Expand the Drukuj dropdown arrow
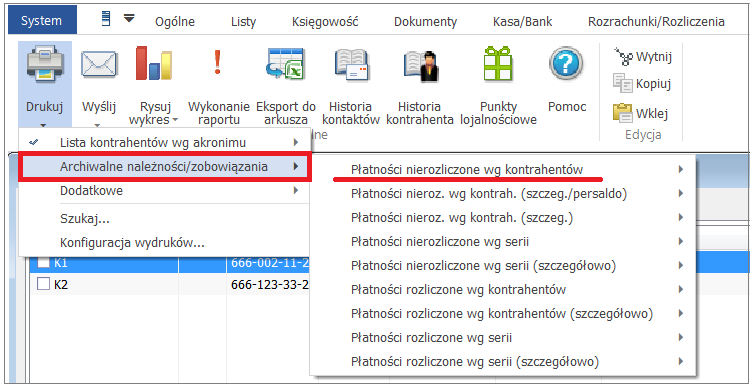The width and height of the screenshot is (753, 389). click(43, 125)
